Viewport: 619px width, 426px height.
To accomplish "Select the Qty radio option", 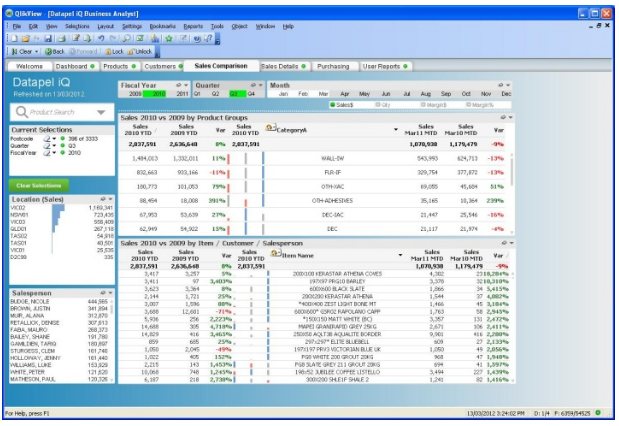I will pyautogui.click(x=383, y=105).
